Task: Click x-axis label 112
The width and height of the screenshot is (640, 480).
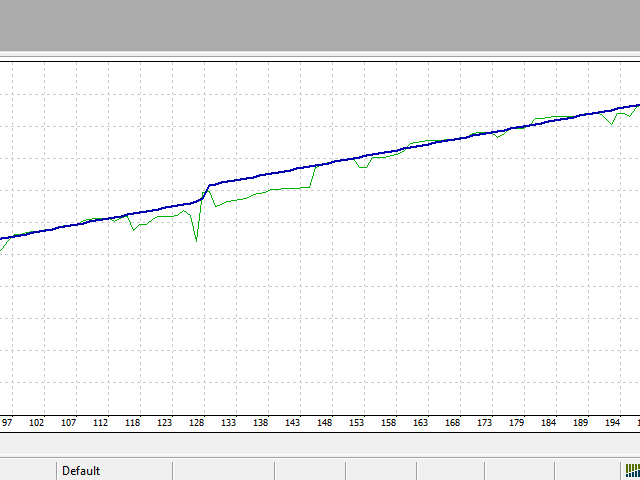Action: [x=101, y=423]
